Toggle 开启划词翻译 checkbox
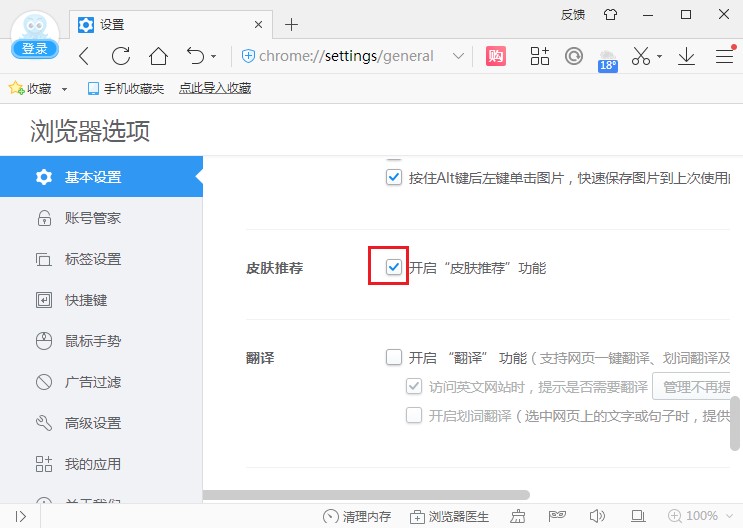This screenshot has width=743, height=528. (414, 415)
